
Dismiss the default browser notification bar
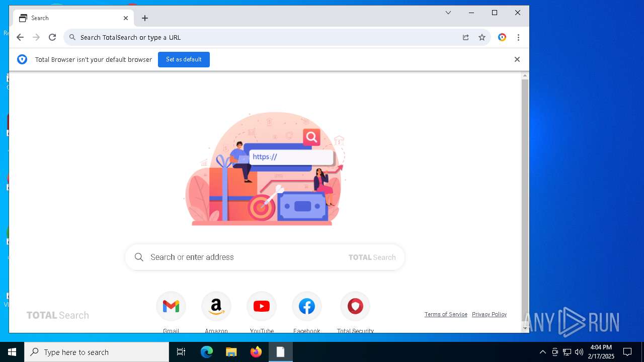pos(517,59)
